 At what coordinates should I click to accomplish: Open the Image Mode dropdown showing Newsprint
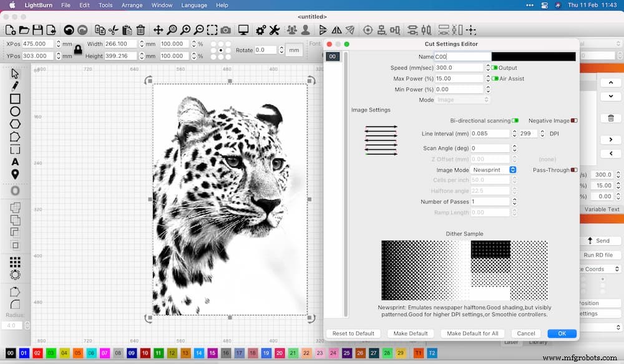[493, 170]
